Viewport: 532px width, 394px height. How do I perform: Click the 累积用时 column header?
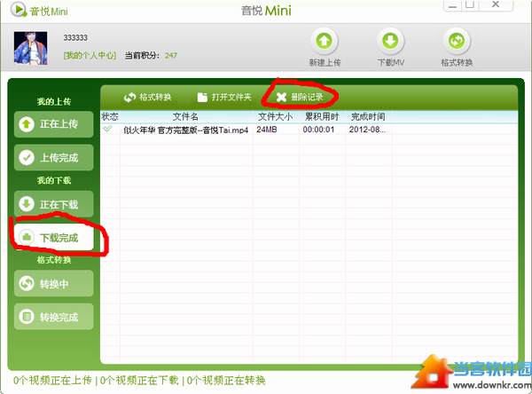322,117
